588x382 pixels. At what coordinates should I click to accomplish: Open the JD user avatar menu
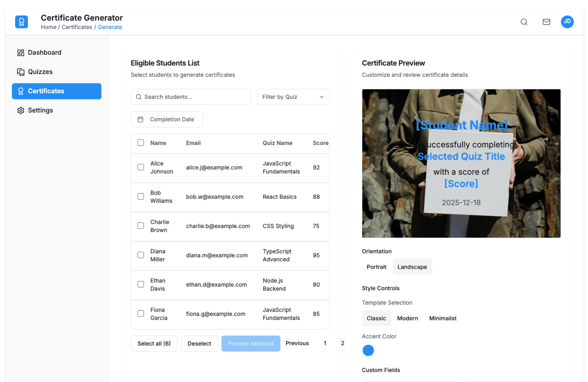(567, 22)
